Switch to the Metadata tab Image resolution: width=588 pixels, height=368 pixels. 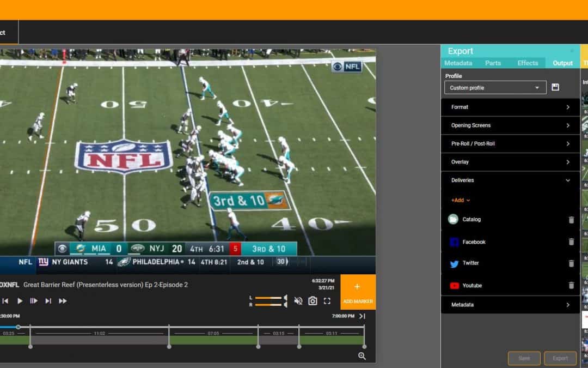pyautogui.click(x=458, y=63)
